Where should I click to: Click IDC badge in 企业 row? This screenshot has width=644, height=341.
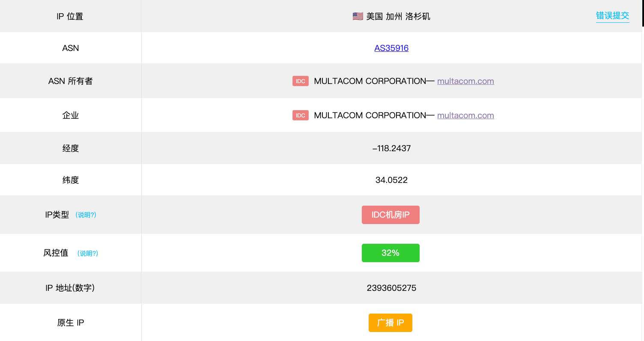click(300, 115)
